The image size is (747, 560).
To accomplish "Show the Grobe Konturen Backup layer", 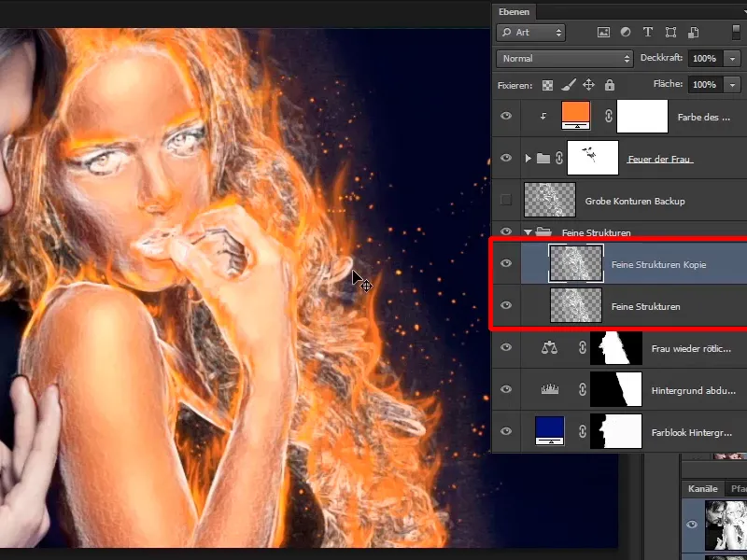I will point(506,200).
